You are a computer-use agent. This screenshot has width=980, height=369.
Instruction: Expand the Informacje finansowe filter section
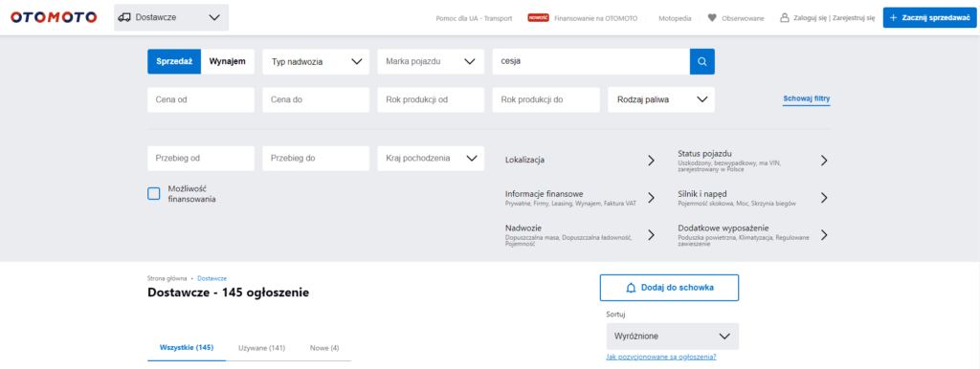click(579, 198)
